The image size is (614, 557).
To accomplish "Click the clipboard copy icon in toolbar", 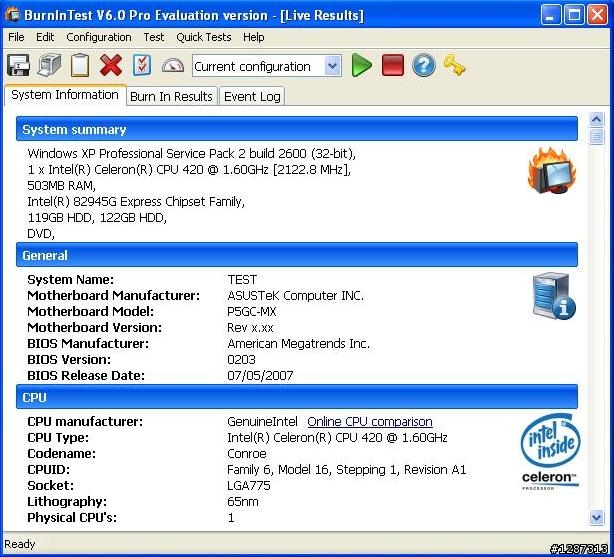I will coord(80,65).
